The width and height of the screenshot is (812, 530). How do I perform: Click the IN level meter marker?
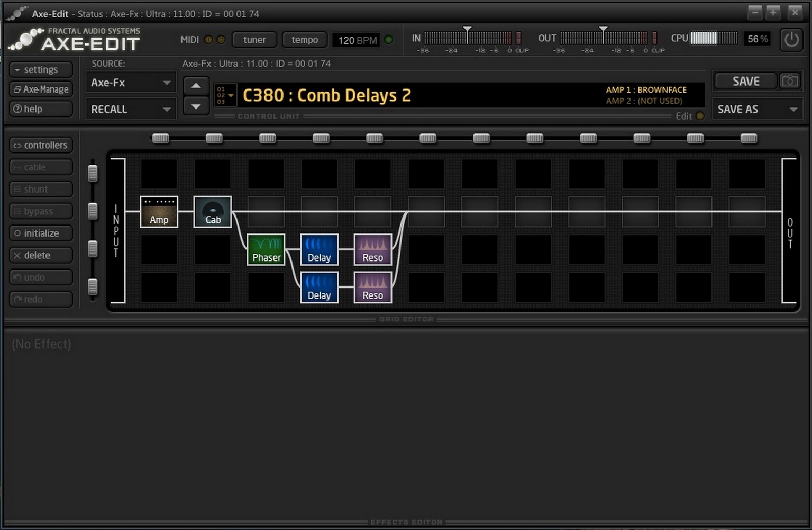[x=467, y=30]
